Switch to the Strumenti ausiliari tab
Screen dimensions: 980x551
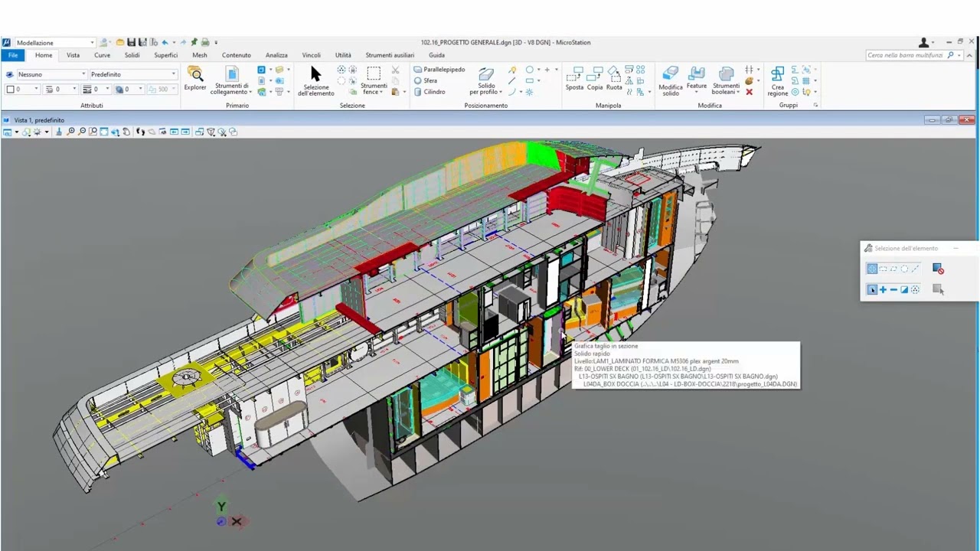coord(390,55)
